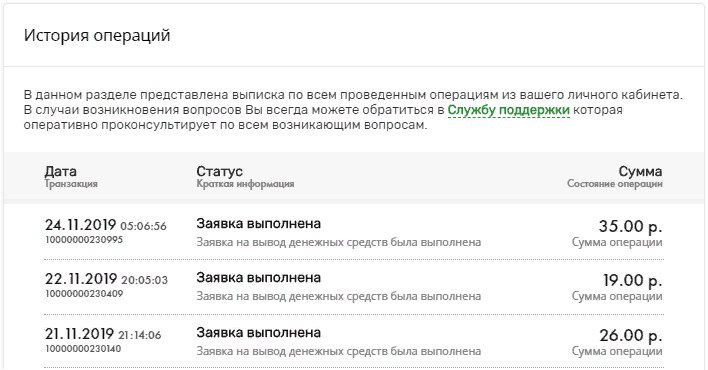This screenshot has width=708, height=370.
Task: Select the amount 26.00 р.
Action: coord(631,335)
